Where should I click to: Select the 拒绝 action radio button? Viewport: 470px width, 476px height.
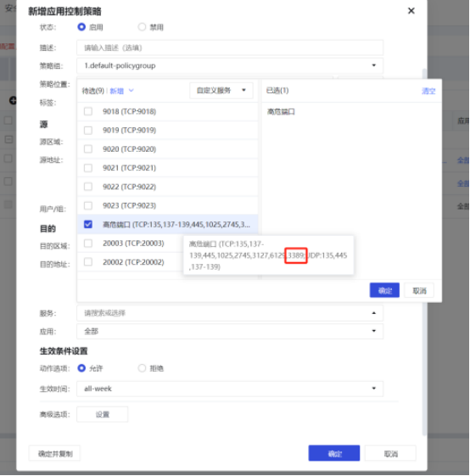click(142, 368)
